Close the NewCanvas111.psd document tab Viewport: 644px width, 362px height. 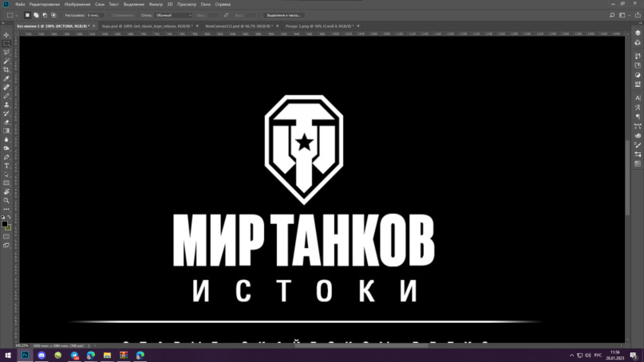277,26
